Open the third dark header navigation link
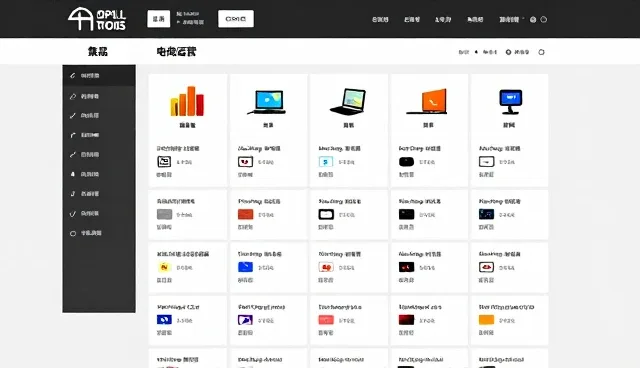 443,20
